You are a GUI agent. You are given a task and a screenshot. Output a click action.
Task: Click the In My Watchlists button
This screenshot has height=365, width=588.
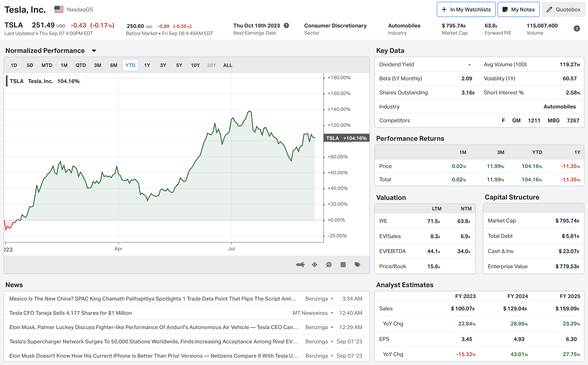[466, 9]
